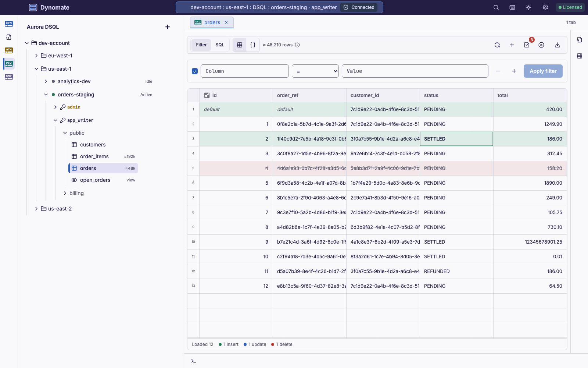Close the orders tab
This screenshot has height=368, width=588.
click(x=226, y=22)
